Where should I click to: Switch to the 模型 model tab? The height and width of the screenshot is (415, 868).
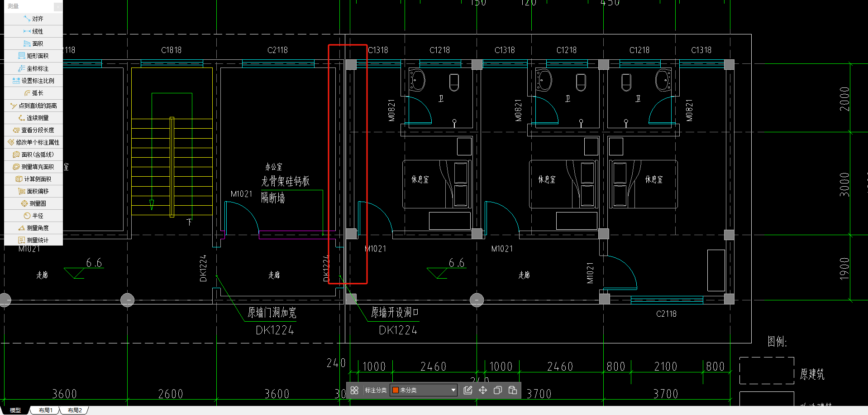pos(15,410)
